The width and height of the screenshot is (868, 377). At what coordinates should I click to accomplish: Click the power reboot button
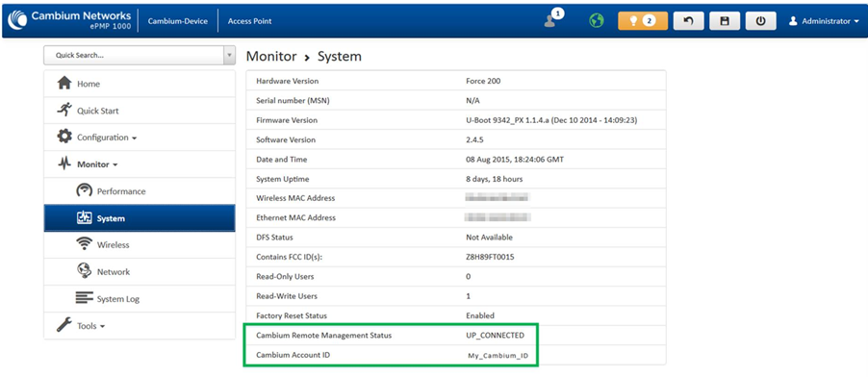(760, 20)
